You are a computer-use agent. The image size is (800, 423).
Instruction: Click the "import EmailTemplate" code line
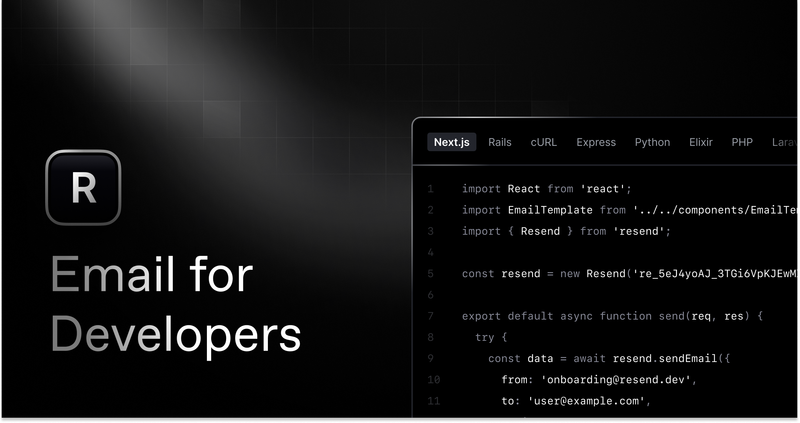[x=629, y=210]
